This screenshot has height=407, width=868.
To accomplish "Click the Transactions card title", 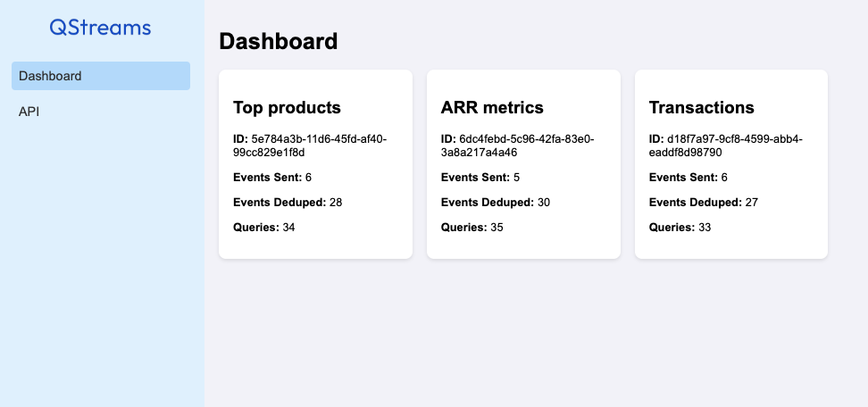I will 701,107.
